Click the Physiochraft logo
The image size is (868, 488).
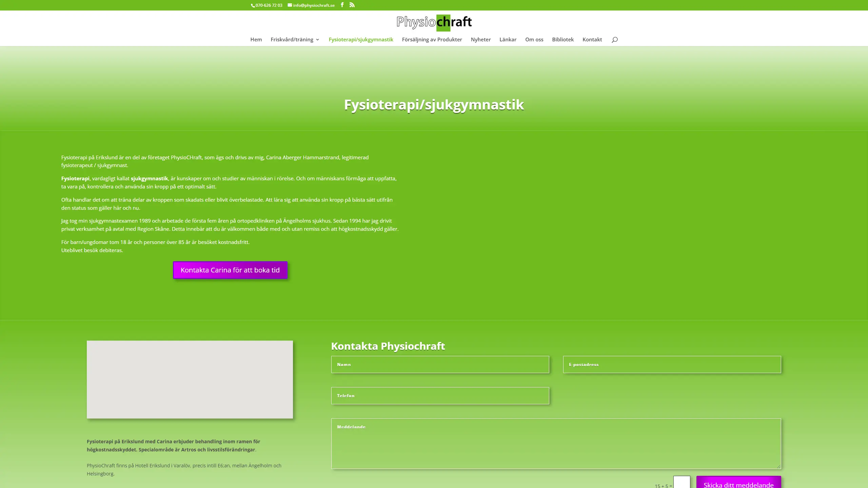(x=434, y=22)
